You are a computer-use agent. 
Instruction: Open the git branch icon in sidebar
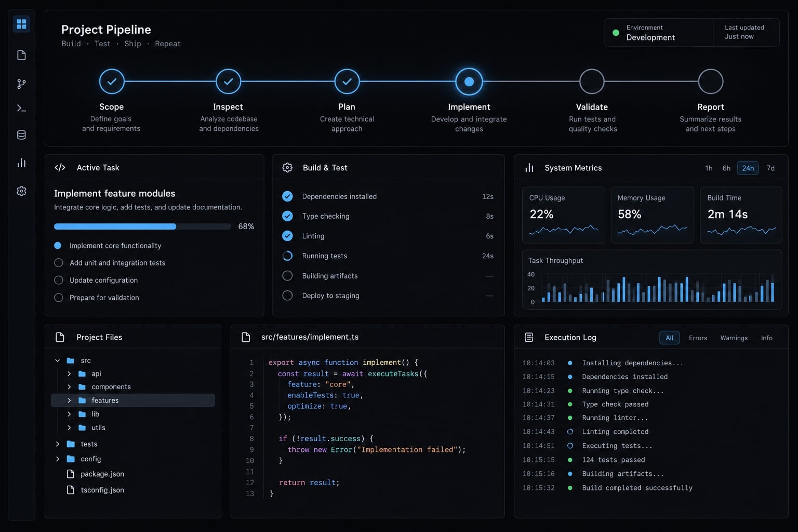(x=21, y=84)
